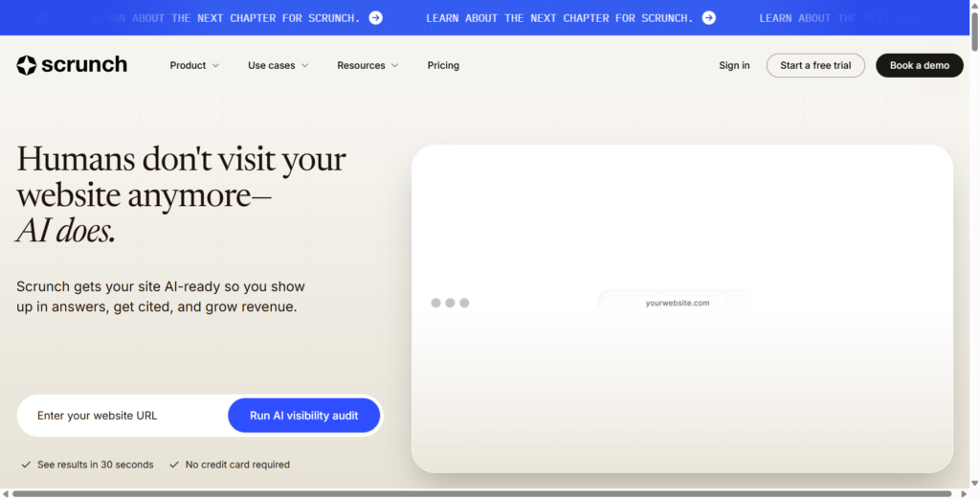Open the Resources navigation menu
This screenshot has height=499, width=980.
(x=367, y=65)
